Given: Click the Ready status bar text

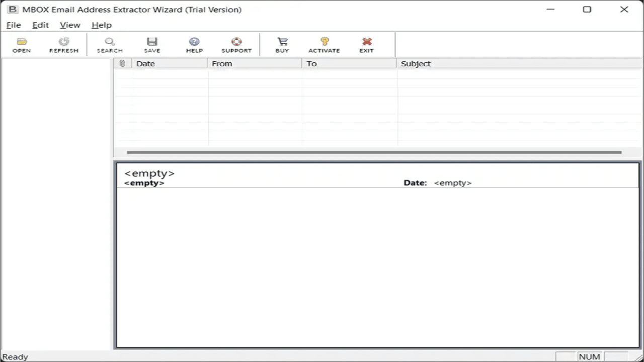Looking at the screenshot, I should 15,357.
